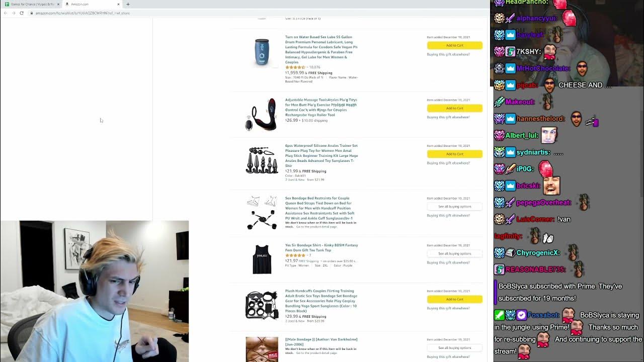Close the Amazon.com tab
Screen dimensions: 644x362
tap(118, 4)
